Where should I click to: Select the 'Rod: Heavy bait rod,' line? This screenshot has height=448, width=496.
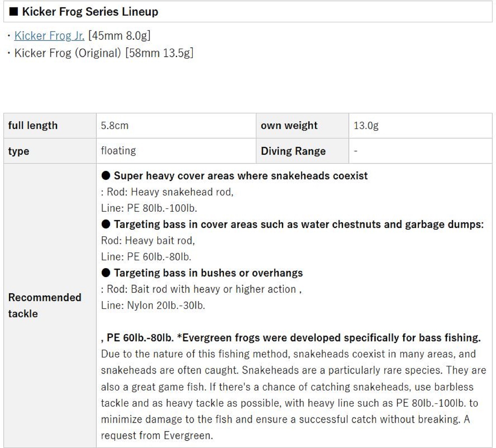[x=148, y=241]
